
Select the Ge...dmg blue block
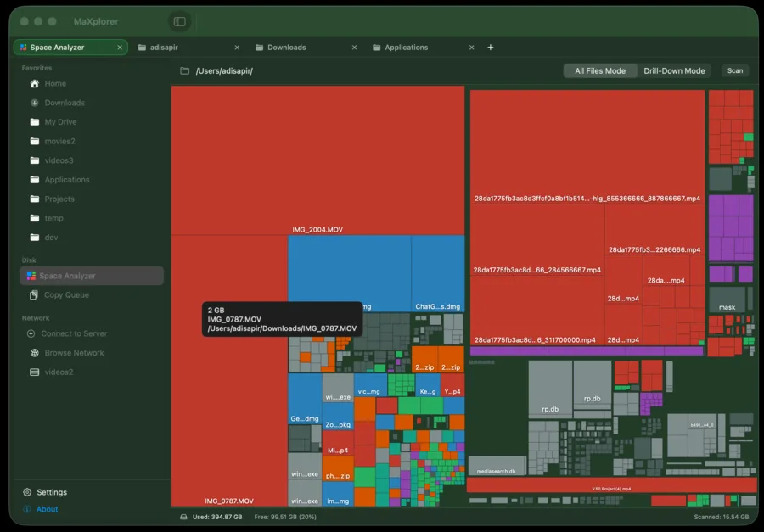[305, 399]
